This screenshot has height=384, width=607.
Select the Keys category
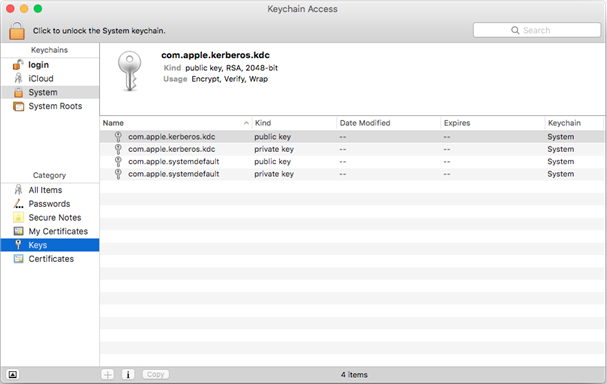click(x=50, y=245)
